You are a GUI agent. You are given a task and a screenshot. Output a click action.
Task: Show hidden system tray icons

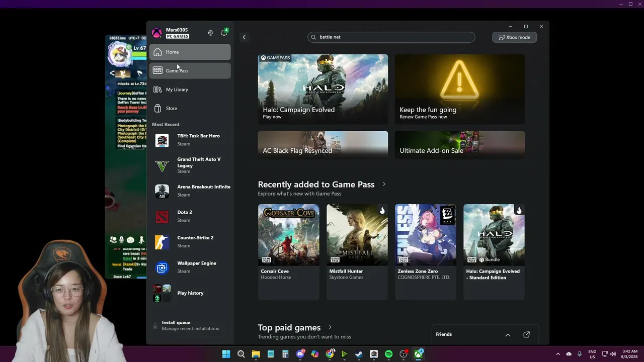[x=558, y=354]
